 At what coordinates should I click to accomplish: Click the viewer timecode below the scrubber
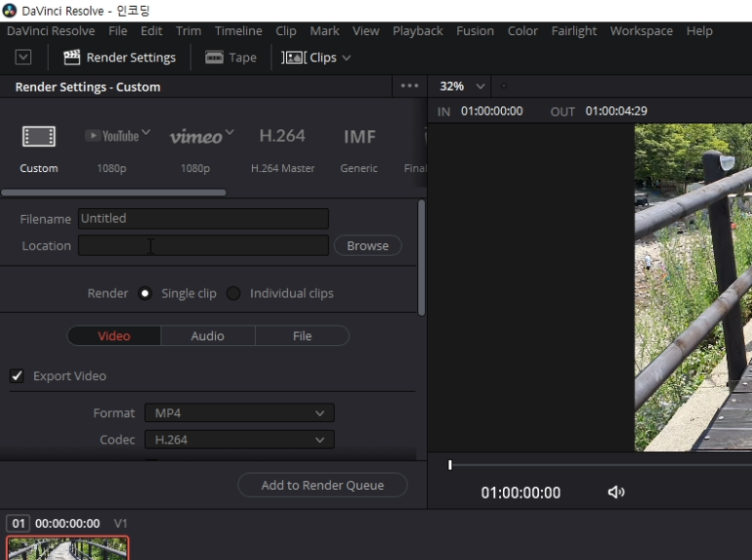tap(520, 493)
